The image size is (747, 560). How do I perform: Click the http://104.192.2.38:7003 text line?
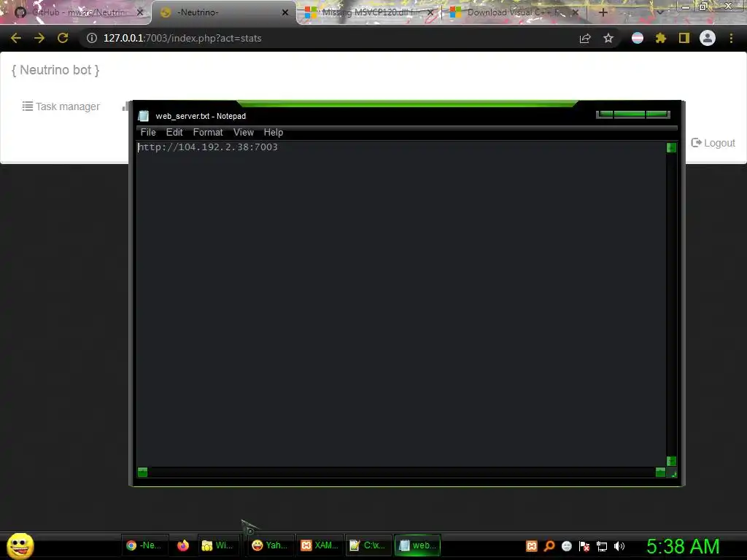tap(208, 147)
